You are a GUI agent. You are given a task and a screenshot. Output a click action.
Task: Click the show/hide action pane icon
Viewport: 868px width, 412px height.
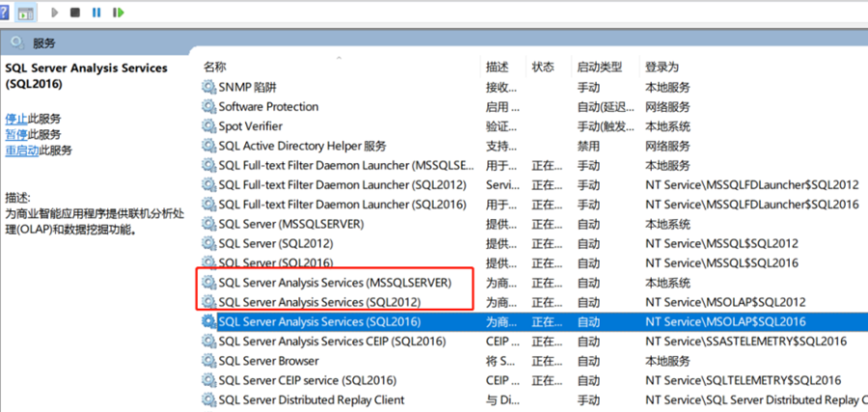[26, 14]
